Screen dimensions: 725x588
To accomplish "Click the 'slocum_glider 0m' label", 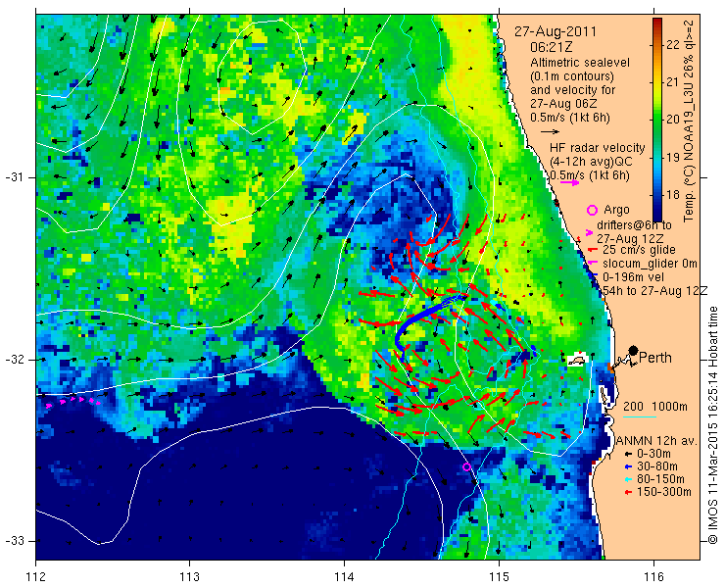I will tap(651, 265).
